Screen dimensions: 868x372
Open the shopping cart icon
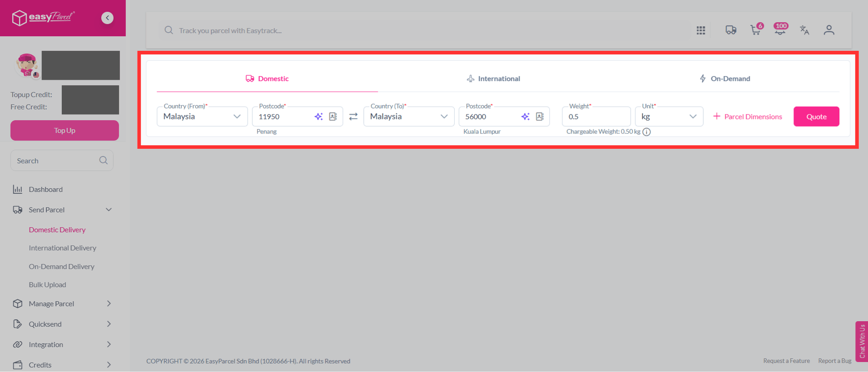point(756,30)
